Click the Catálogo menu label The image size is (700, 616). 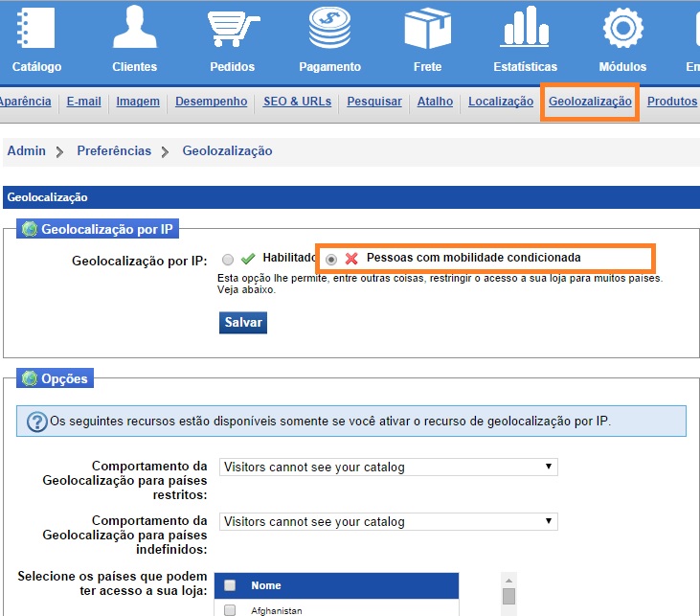tap(36, 66)
